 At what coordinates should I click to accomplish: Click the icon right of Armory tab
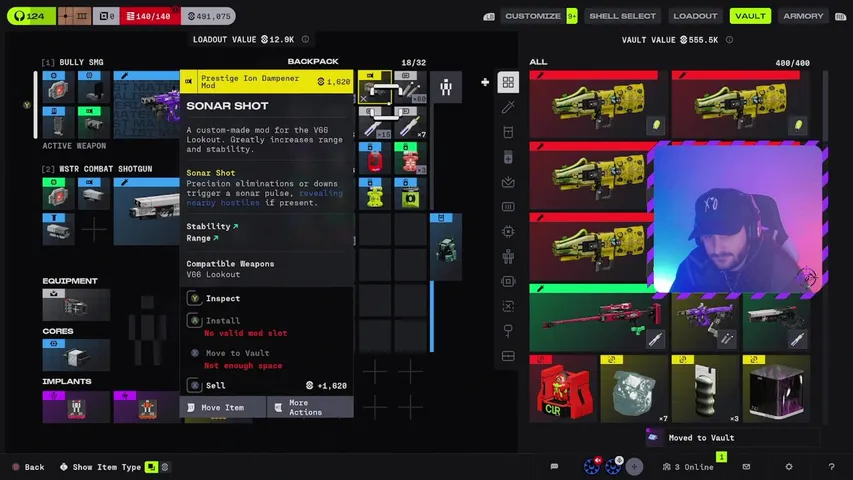pyautogui.click(x=840, y=16)
